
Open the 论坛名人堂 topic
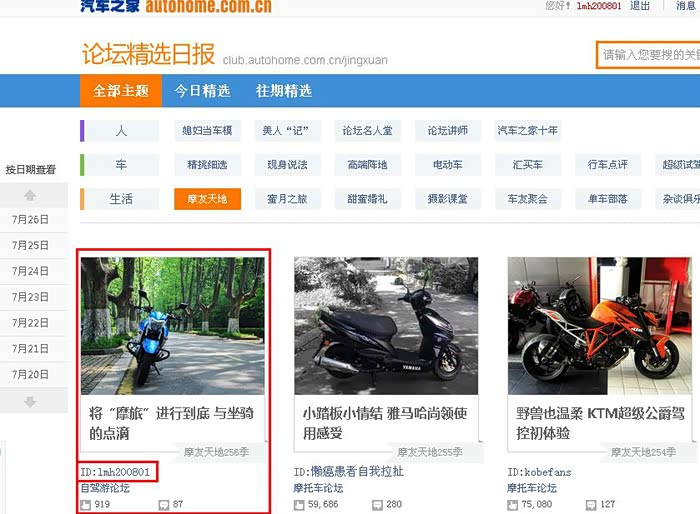(367, 131)
